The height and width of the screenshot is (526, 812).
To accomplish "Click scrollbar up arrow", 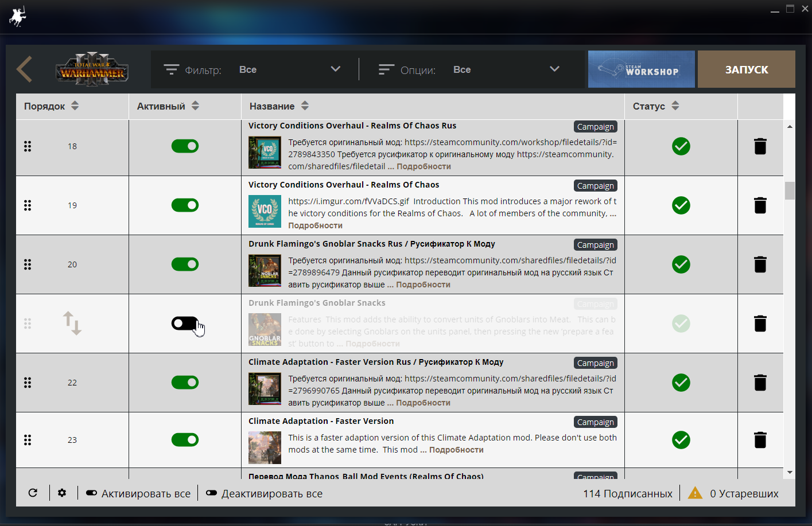I will [x=790, y=126].
